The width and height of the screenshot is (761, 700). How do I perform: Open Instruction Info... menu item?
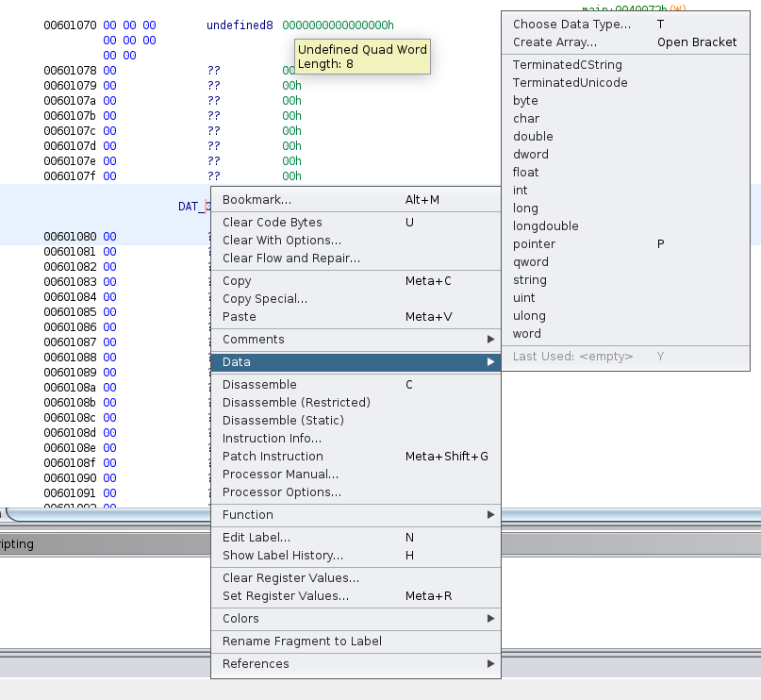[356, 439]
